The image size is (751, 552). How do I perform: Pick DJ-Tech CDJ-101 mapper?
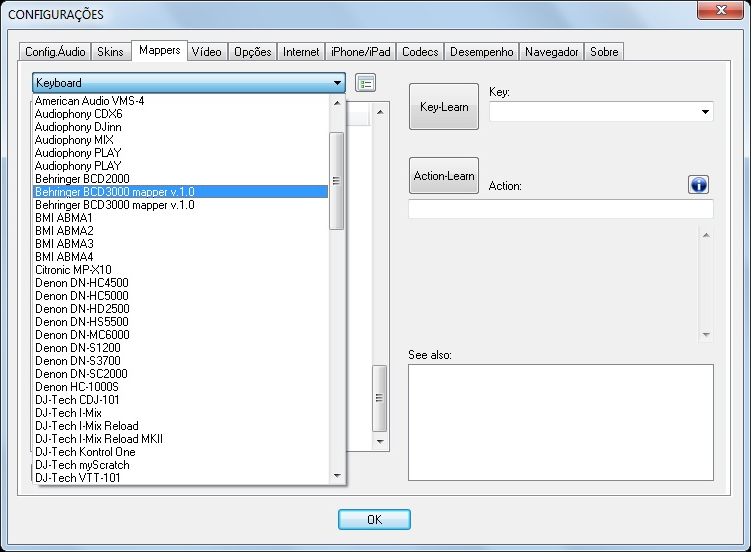181,400
